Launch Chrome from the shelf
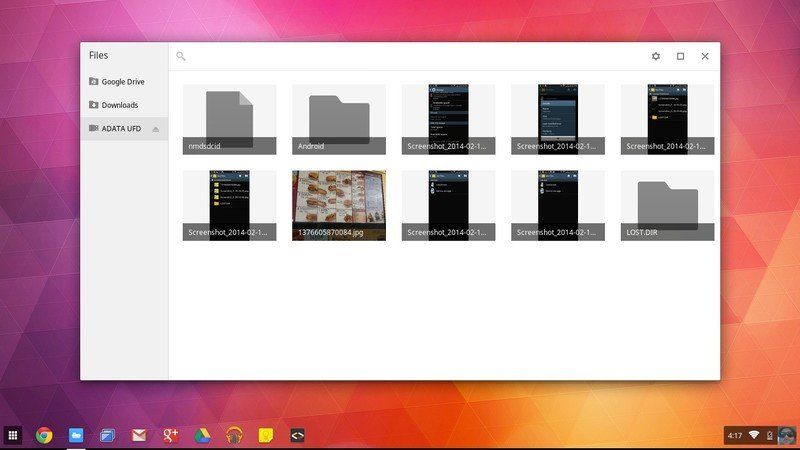 click(x=44, y=435)
